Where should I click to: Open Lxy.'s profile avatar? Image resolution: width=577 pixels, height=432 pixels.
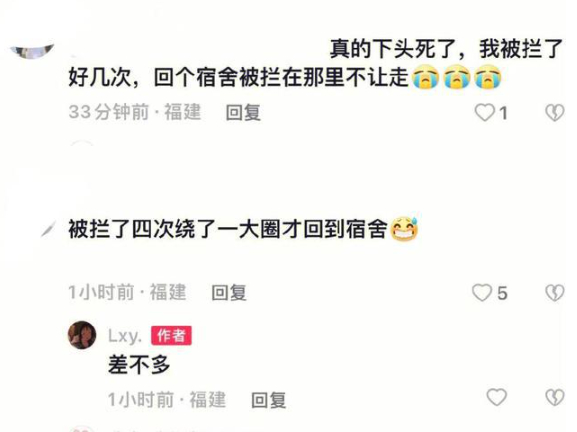tap(82, 335)
